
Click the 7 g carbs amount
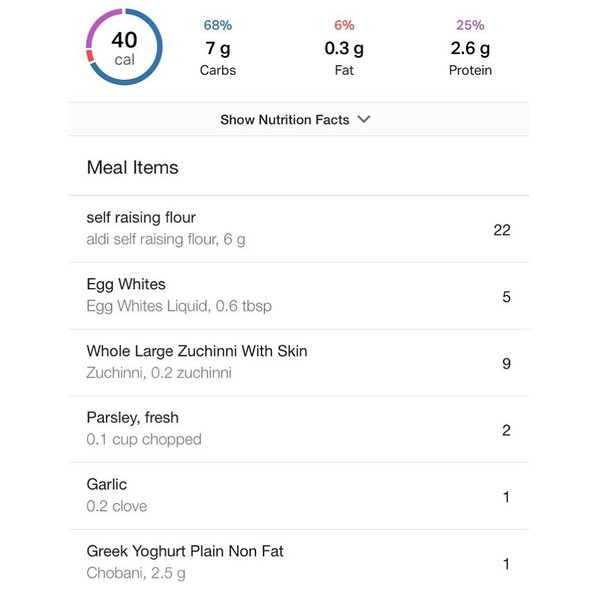point(218,48)
